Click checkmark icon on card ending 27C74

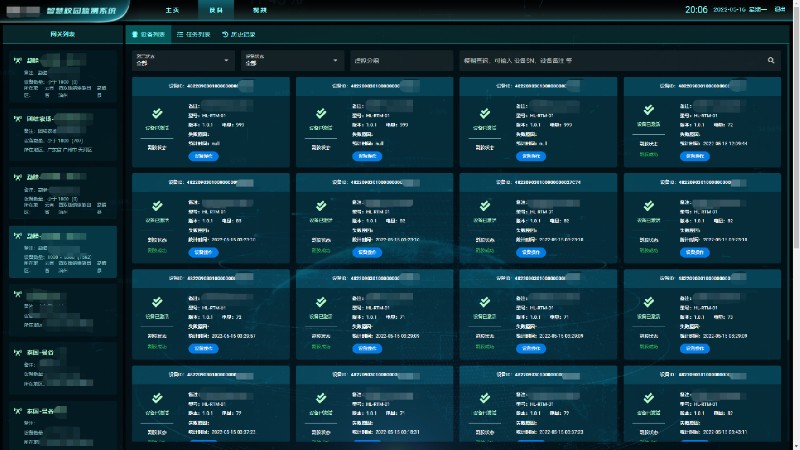pos(485,206)
